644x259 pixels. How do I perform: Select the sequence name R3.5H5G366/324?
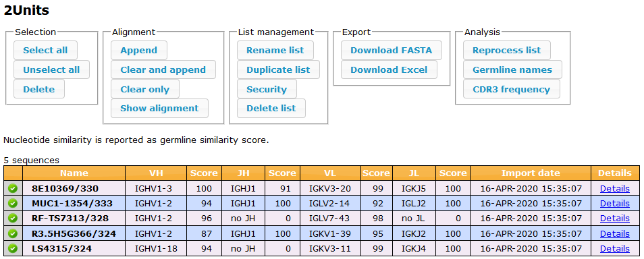click(x=74, y=233)
